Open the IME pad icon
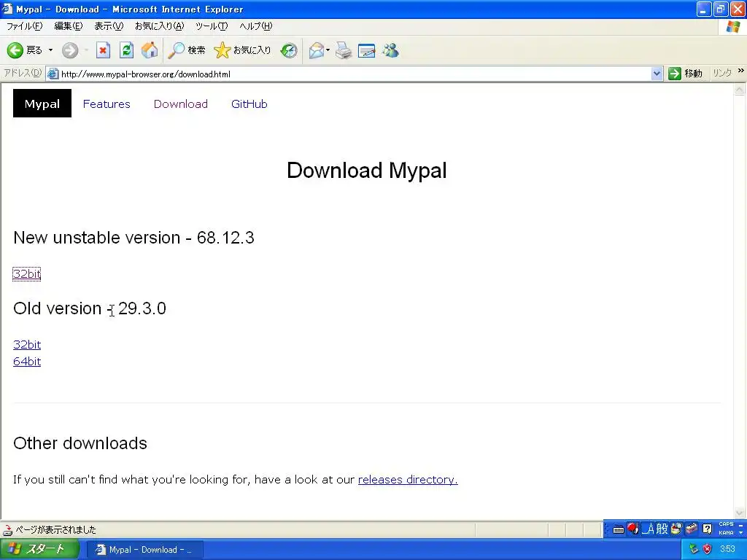The image size is (747, 560). [x=676, y=529]
